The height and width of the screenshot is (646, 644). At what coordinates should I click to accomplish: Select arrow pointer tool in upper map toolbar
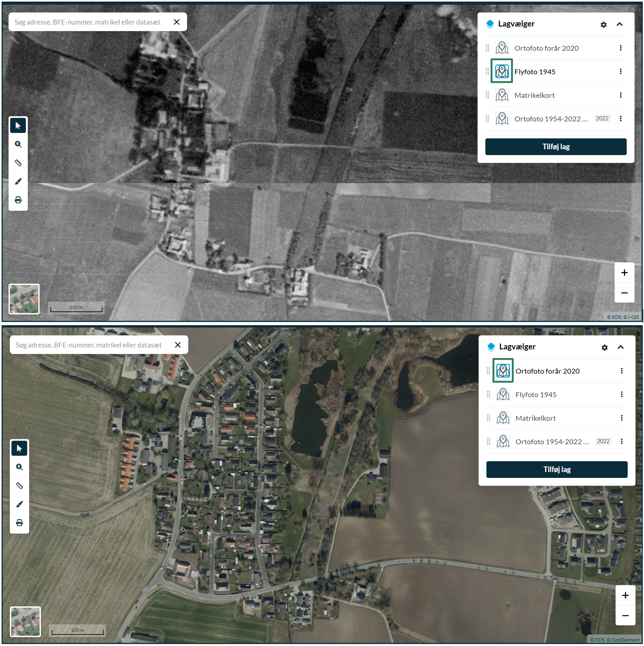18,126
